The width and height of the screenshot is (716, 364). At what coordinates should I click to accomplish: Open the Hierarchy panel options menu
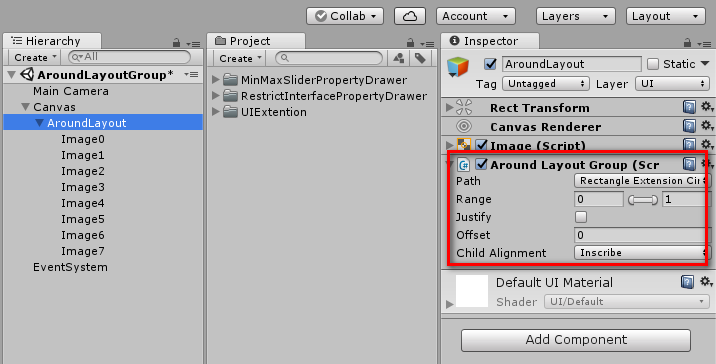[x=194, y=44]
